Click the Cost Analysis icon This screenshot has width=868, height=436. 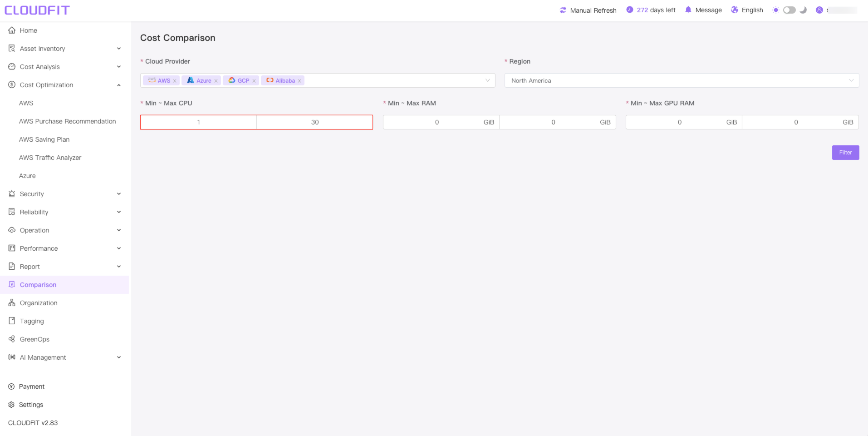[x=12, y=67]
